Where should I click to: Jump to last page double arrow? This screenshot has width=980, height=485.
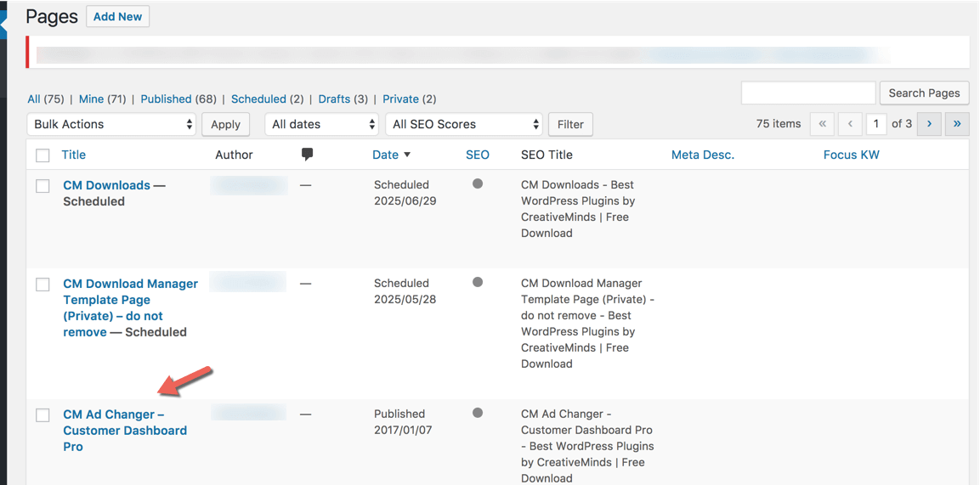(957, 124)
